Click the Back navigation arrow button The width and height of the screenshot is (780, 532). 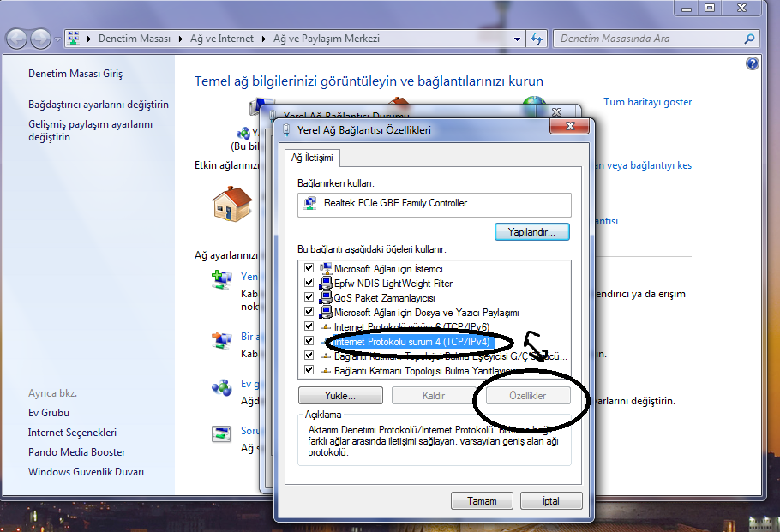pyautogui.click(x=16, y=39)
